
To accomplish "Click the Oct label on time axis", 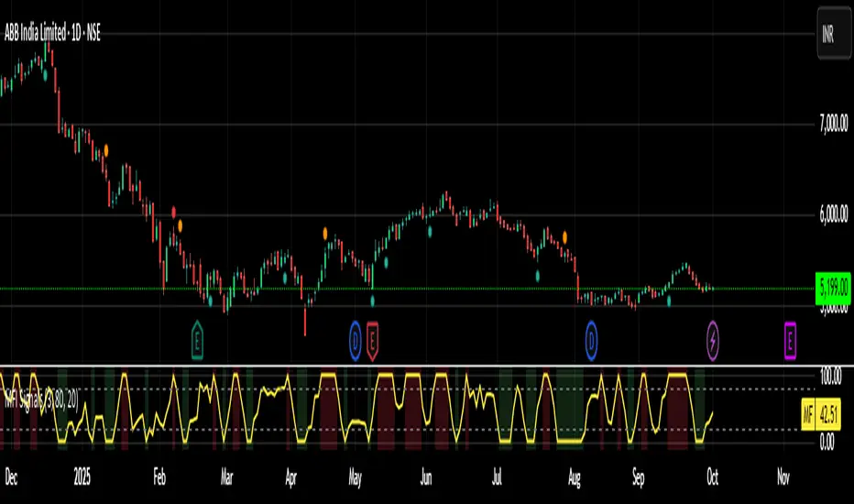I will (712, 477).
